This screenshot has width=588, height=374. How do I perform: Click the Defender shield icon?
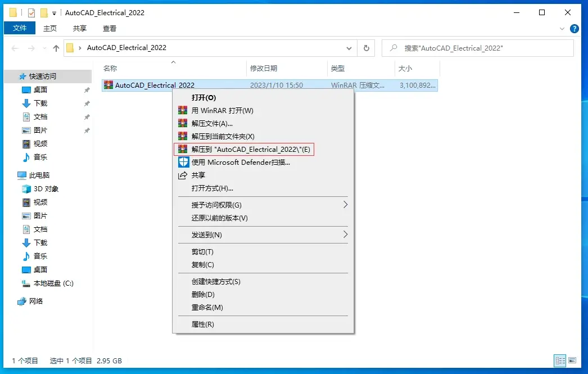pos(183,162)
